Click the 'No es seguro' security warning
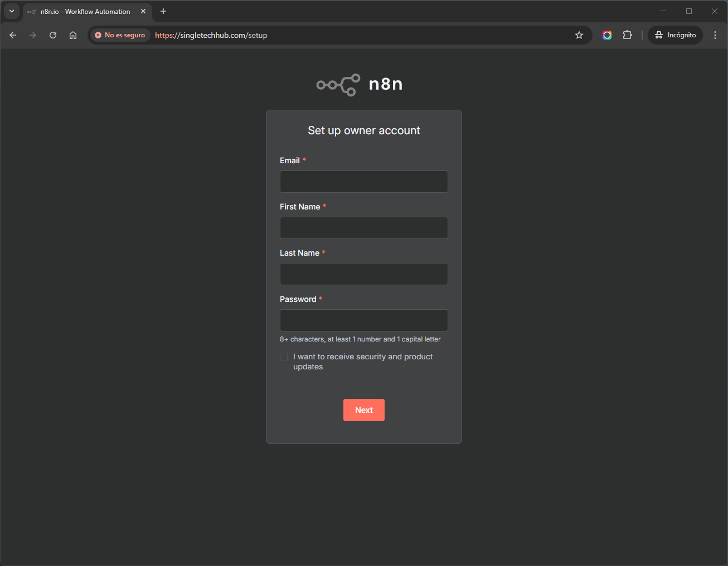Viewport: 728px width, 566px height. pos(120,35)
